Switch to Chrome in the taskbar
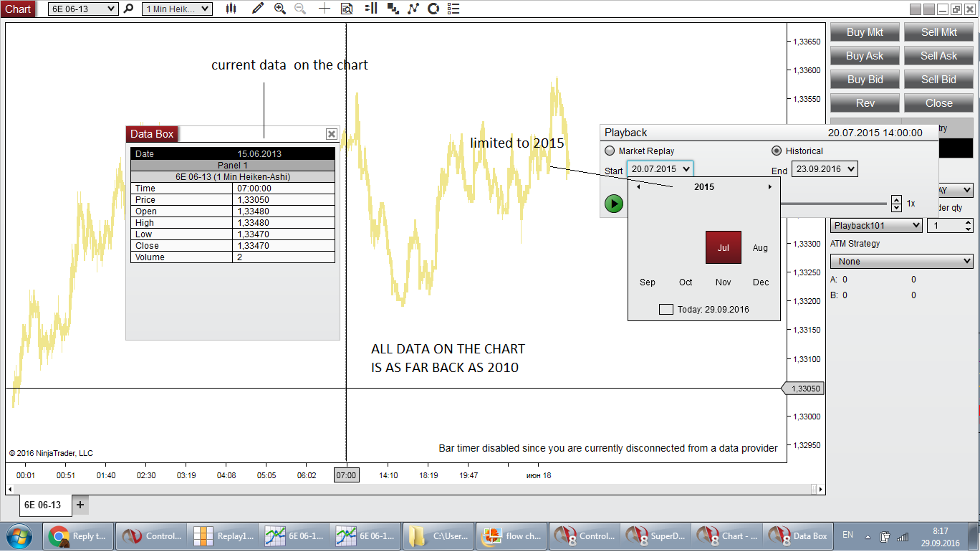This screenshot has width=980, height=552. pos(79,536)
